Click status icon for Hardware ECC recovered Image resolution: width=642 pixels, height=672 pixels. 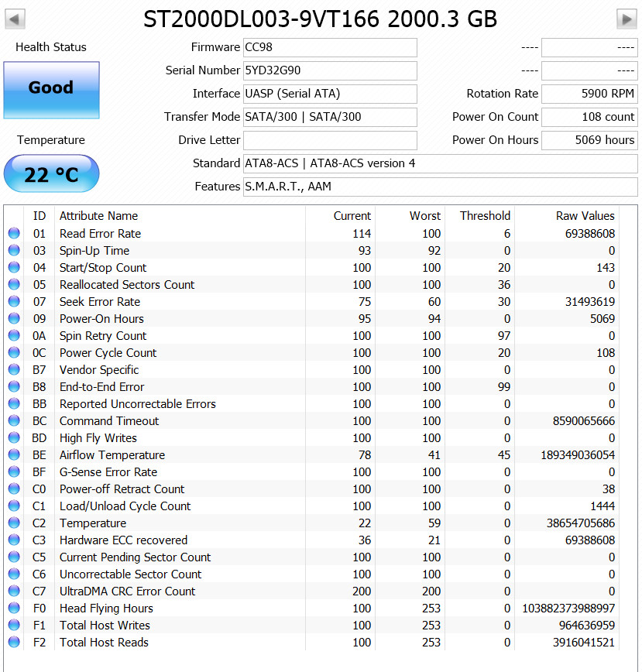tap(14, 540)
